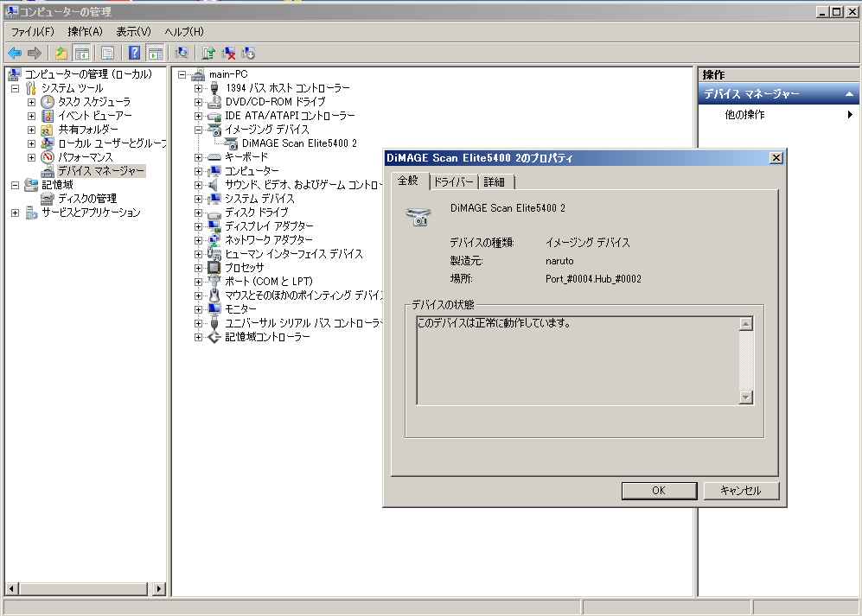Open the ヘルプ(H) menu
Image resolution: width=862 pixels, height=616 pixels.
(184, 31)
